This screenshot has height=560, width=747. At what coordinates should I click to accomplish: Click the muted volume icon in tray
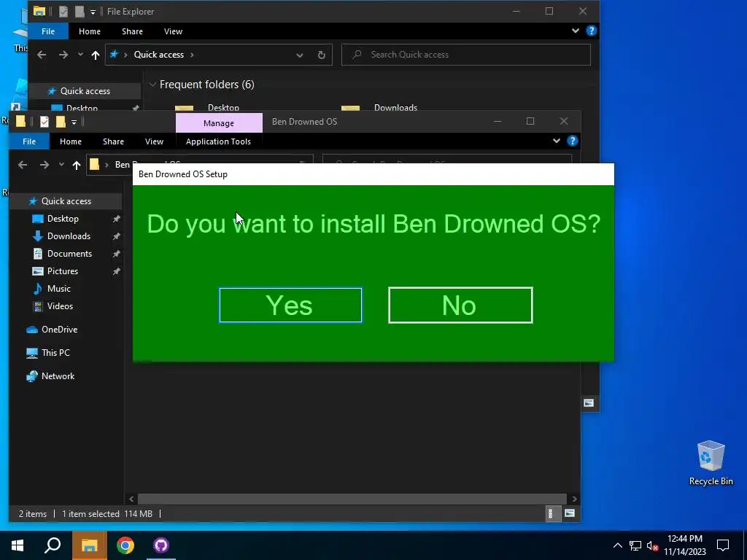point(653,545)
